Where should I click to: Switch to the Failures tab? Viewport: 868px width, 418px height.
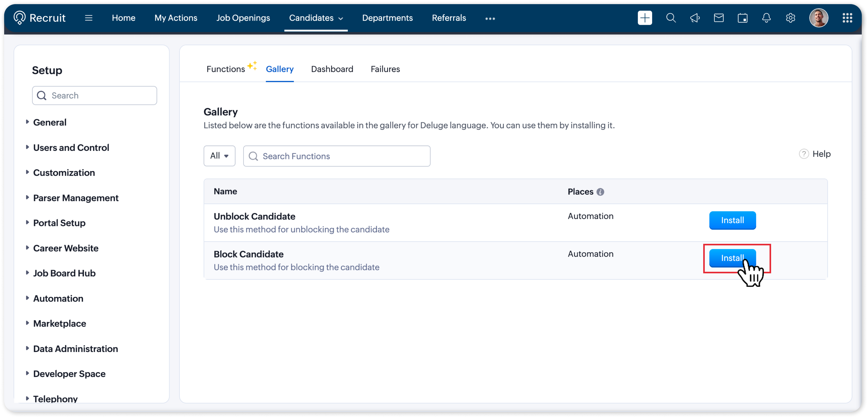(385, 69)
